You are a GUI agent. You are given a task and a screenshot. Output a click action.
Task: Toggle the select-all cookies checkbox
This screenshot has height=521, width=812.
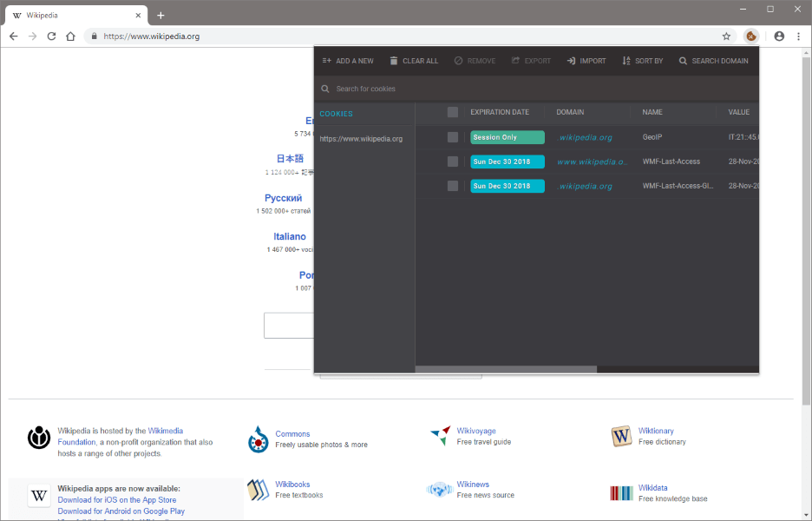(451, 112)
